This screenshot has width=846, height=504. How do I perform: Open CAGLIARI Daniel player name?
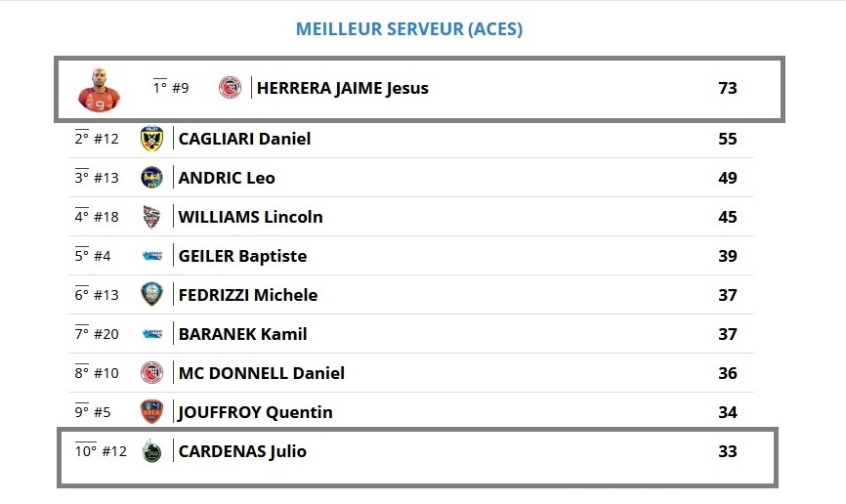click(244, 139)
